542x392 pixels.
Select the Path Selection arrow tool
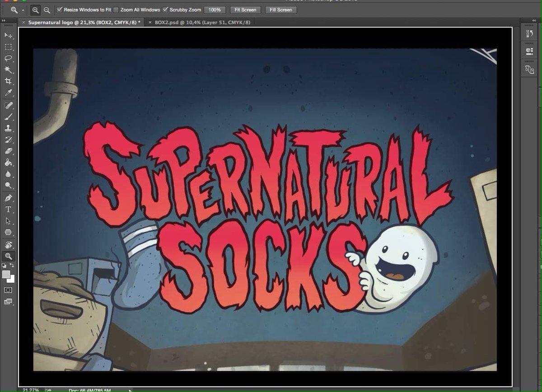(8, 221)
